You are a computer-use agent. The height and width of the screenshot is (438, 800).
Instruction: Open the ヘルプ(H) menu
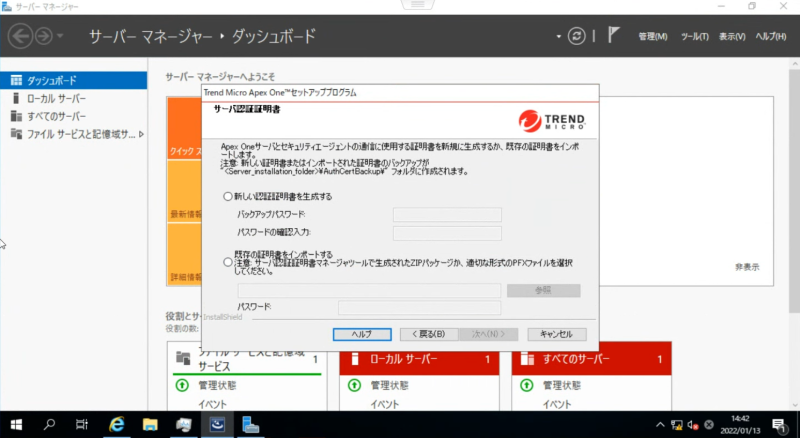771,37
